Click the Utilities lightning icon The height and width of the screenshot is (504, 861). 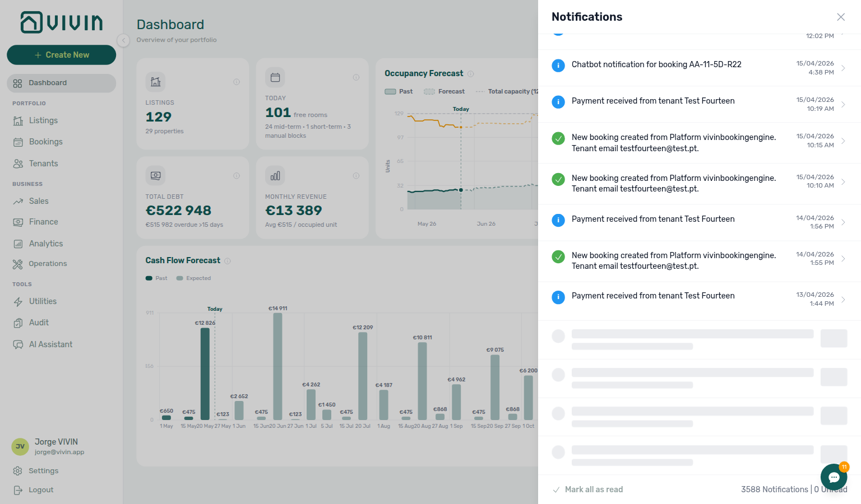click(x=18, y=301)
